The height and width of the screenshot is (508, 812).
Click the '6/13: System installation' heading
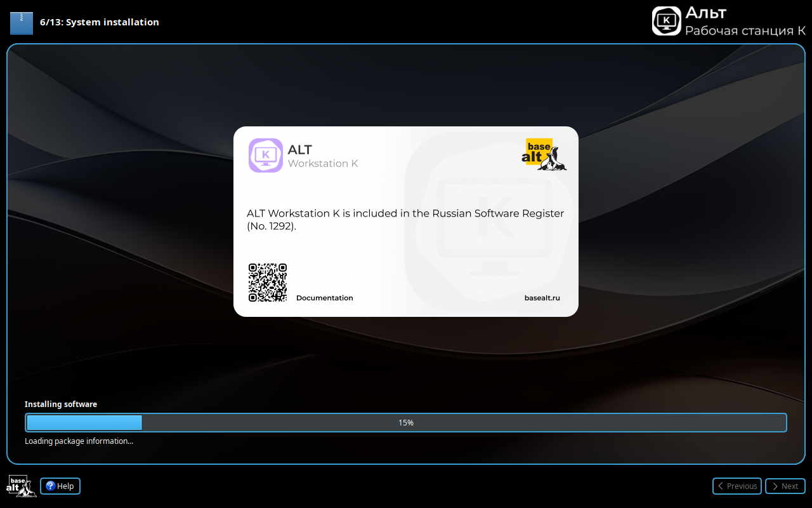(x=100, y=22)
